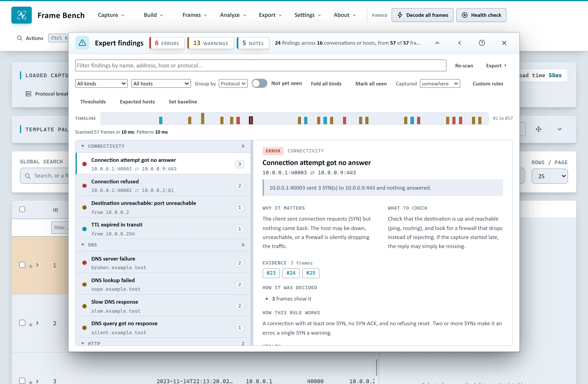This screenshot has width=588, height=384.
Task: Go to previous finding with the left chevron
Action: click(460, 43)
